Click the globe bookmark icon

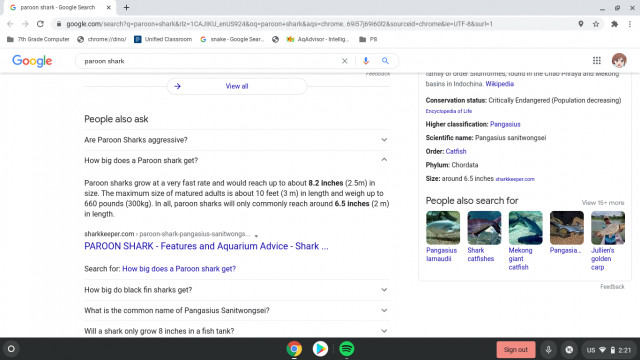[x=276, y=39]
